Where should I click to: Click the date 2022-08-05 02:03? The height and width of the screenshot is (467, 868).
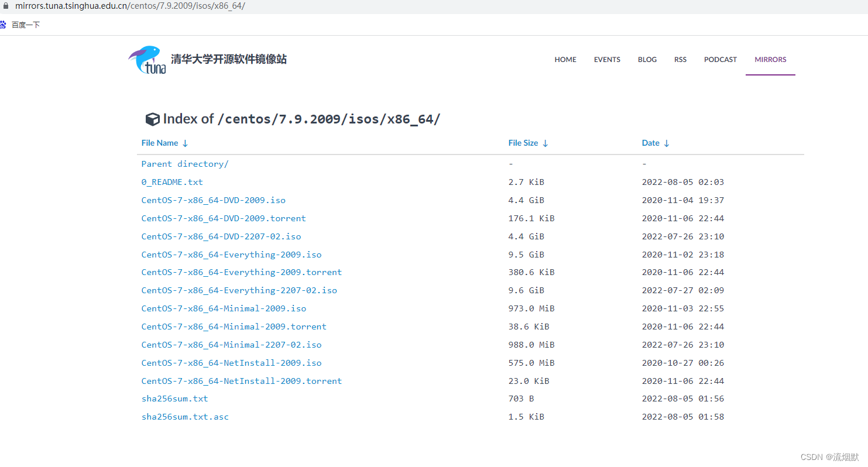coord(683,182)
